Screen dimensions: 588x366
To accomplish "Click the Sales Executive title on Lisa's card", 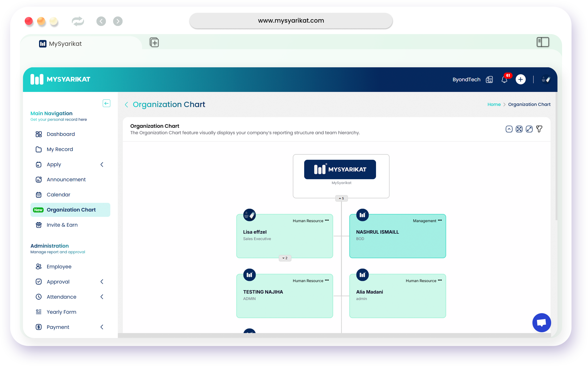I will click(257, 239).
